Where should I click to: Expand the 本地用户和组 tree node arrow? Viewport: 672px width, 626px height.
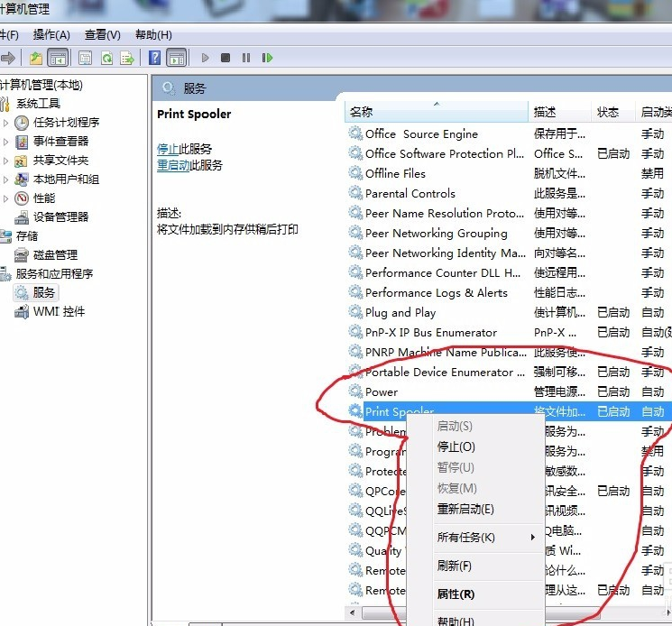[6, 180]
